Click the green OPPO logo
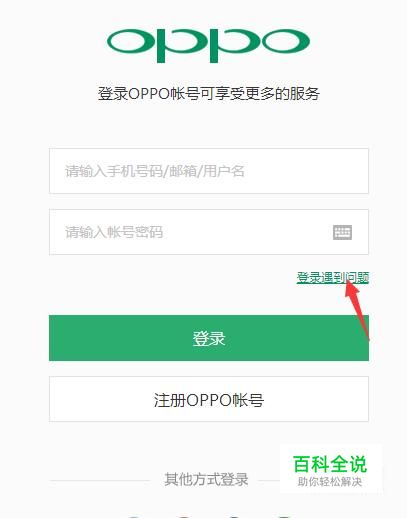Screen dimensions: 407x518 point(208,45)
